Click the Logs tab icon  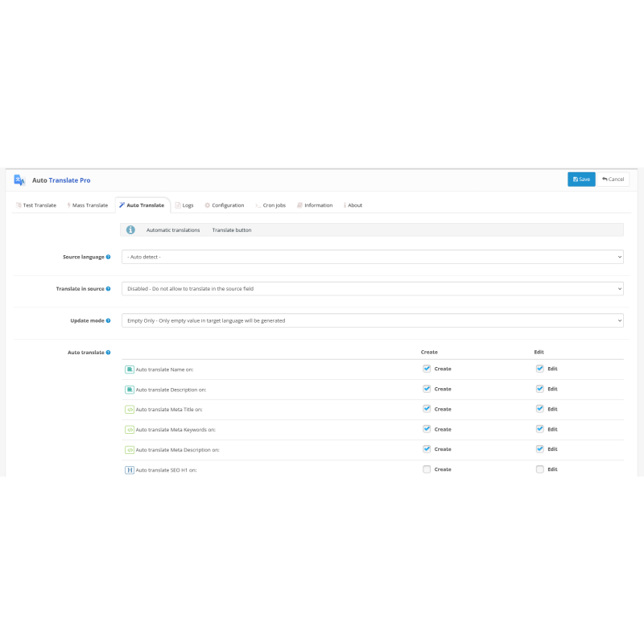[x=178, y=204]
